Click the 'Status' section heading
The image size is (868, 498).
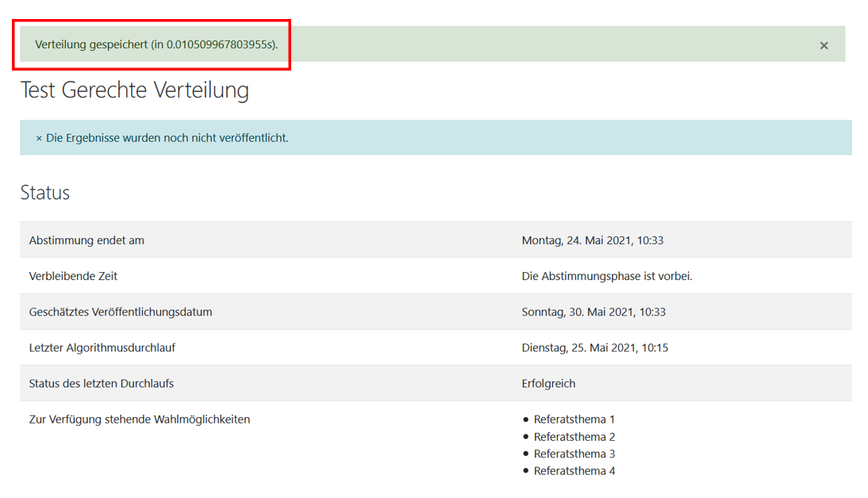tap(45, 193)
